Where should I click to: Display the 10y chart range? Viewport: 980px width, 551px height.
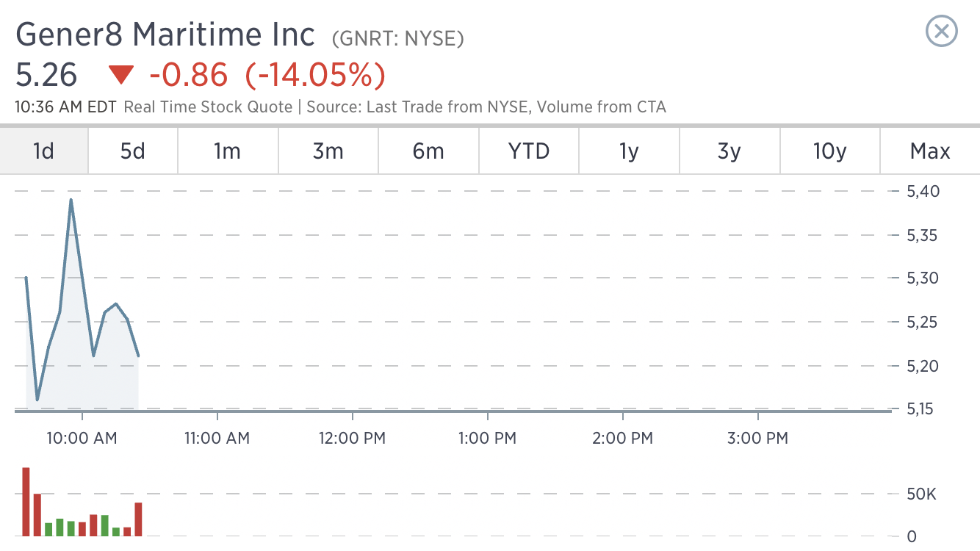pos(830,151)
